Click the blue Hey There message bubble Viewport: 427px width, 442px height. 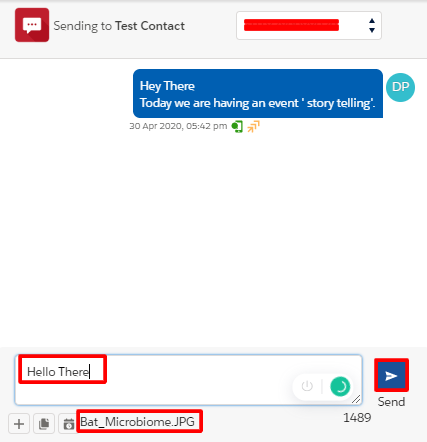[x=258, y=93]
